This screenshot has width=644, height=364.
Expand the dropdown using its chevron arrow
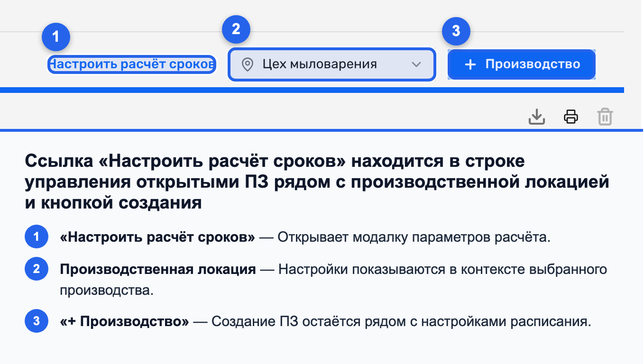[x=416, y=64]
